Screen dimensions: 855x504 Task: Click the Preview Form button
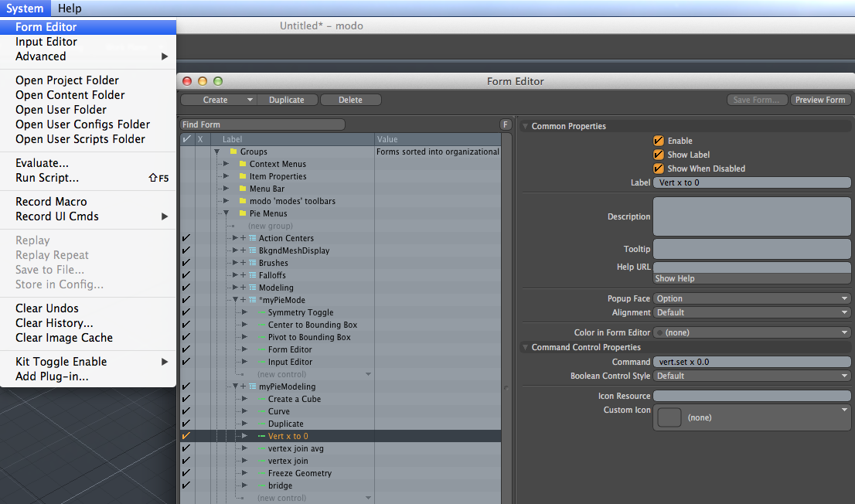(x=820, y=100)
